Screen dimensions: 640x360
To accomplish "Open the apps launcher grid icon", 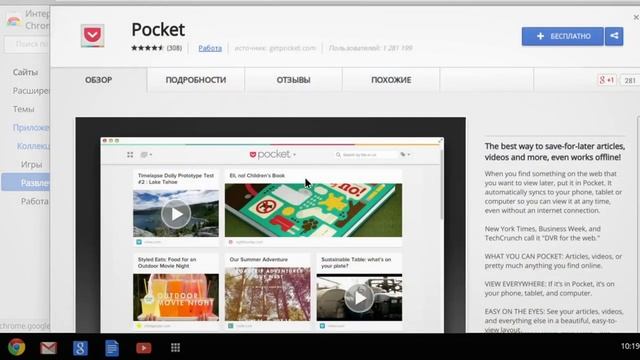I will pyautogui.click(x=176, y=347).
